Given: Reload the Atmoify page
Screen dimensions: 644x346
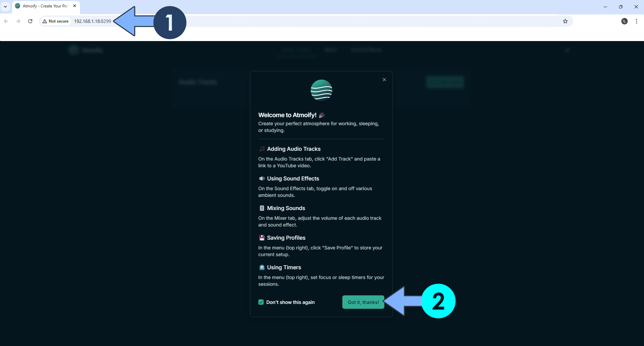Looking at the screenshot, I should pyautogui.click(x=30, y=21).
